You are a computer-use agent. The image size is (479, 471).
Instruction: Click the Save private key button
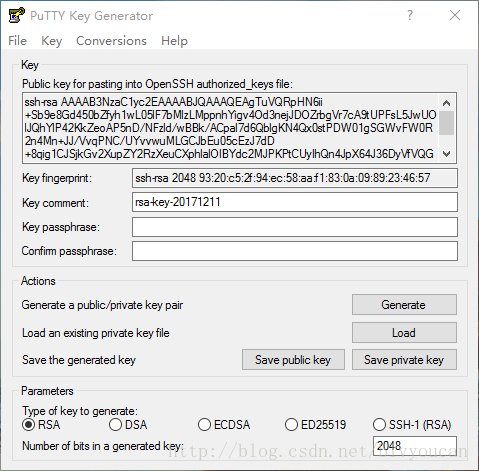tap(404, 360)
